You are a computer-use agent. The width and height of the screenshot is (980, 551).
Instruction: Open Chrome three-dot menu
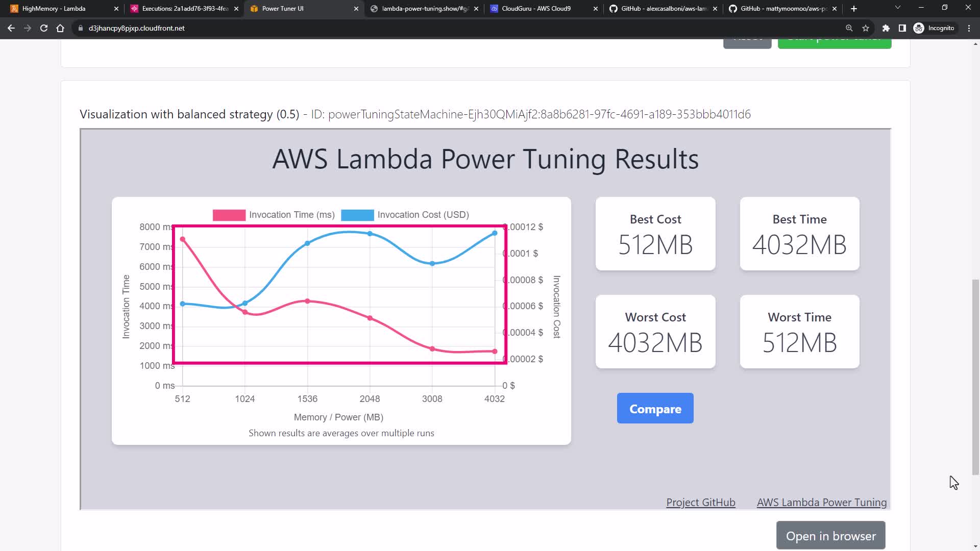[969, 28]
